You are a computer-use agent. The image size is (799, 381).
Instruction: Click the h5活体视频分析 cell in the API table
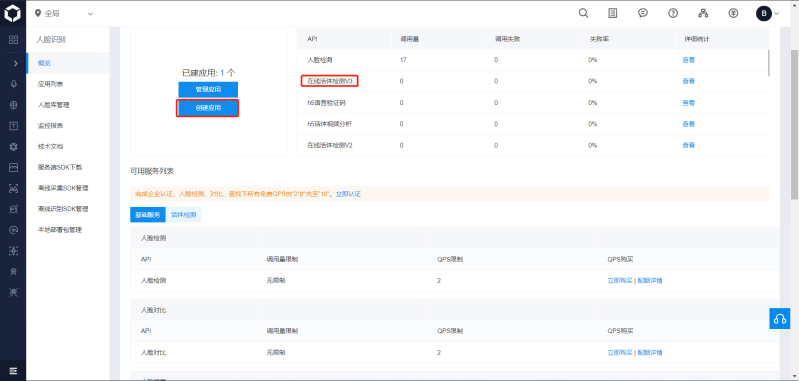tap(330, 124)
